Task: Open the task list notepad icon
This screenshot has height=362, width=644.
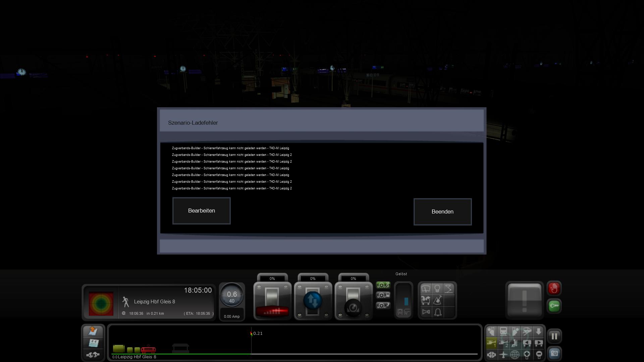Action: (93, 343)
